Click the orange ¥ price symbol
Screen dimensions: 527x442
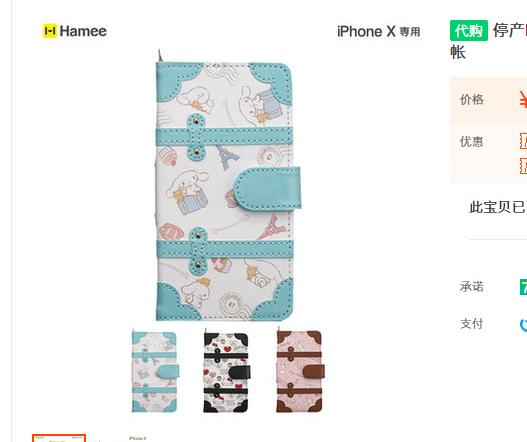click(x=523, y=99)
